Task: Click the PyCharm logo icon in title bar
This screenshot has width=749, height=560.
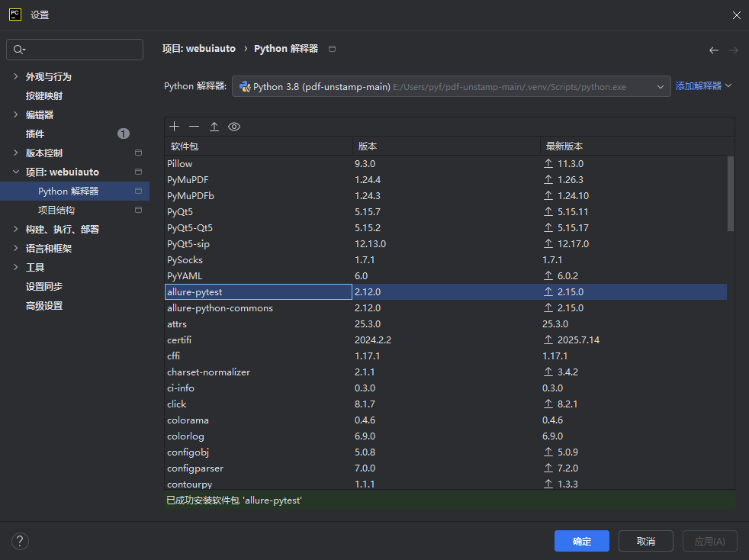Action: 15,14
